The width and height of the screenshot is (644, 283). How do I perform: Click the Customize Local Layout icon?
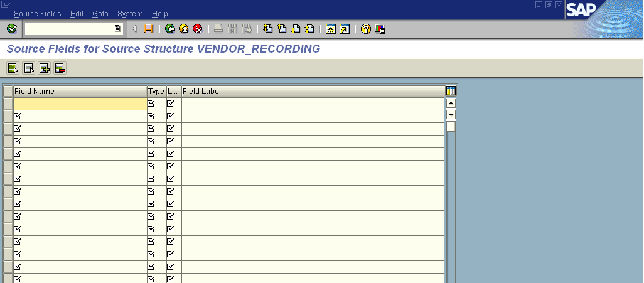(380, 29)
